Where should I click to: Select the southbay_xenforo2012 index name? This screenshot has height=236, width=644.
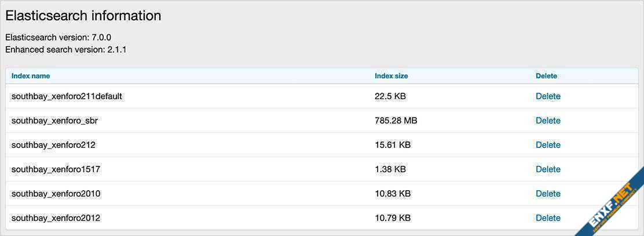click(x=56, y=218)
